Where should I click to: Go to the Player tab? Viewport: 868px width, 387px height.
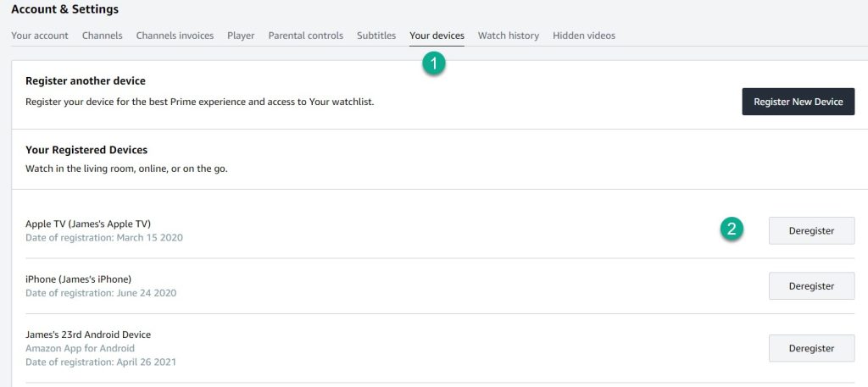[241, 36]
